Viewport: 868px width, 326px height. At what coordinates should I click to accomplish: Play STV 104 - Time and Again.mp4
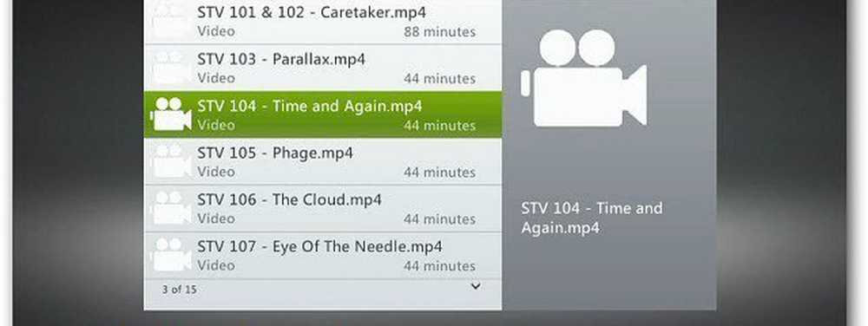tap(310, 106)
